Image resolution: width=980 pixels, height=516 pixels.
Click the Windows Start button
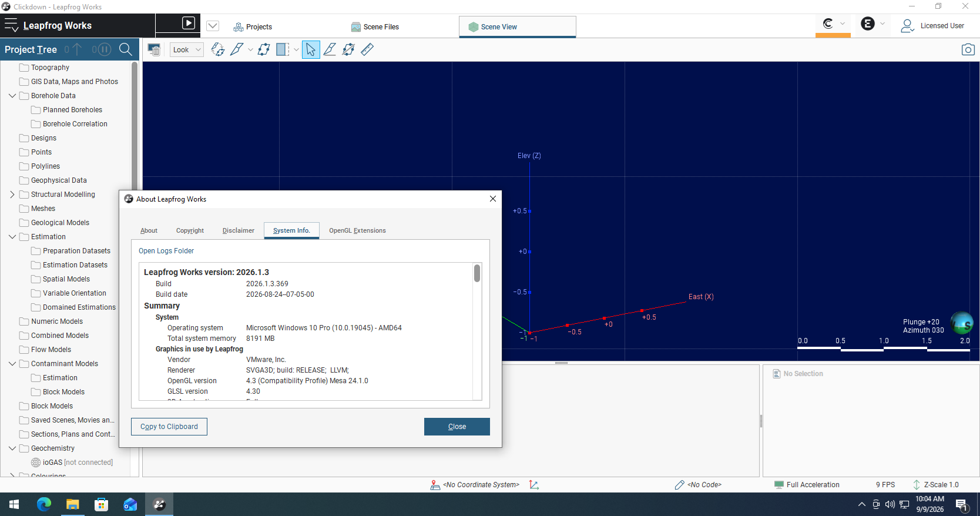pyautogui.click(x=14, y=504)
